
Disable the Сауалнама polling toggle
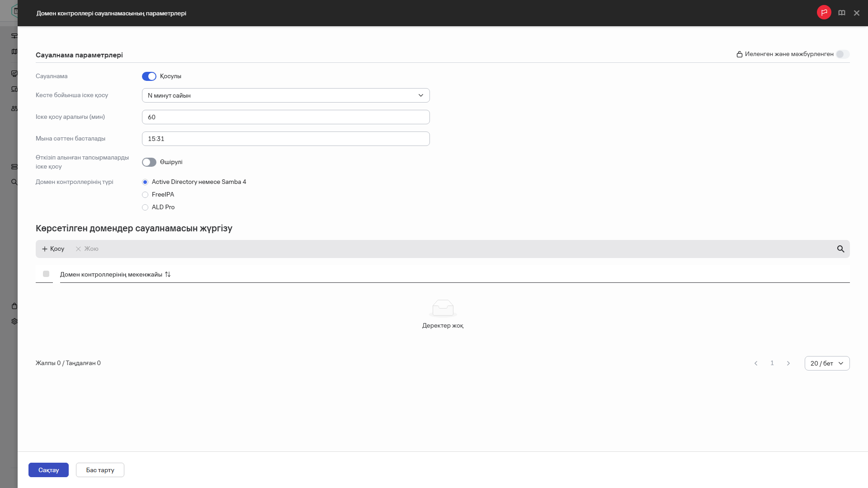click(x=149, y=76)
